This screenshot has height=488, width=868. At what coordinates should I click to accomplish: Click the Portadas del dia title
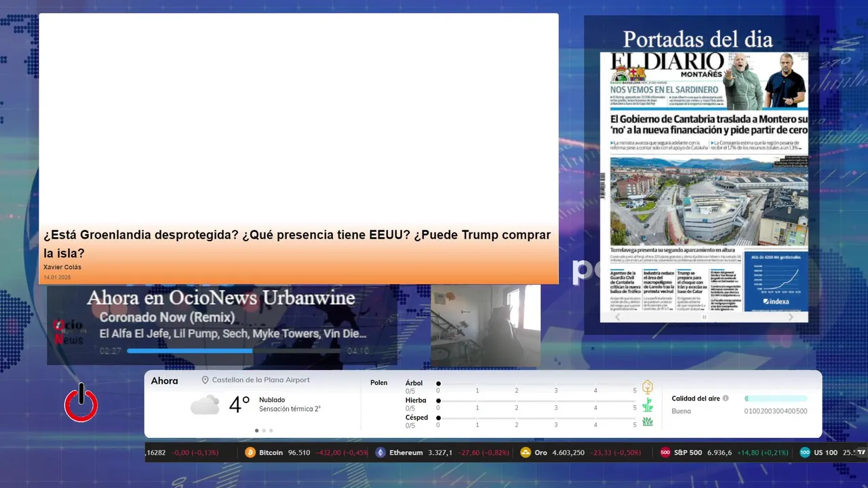[698, 38]
